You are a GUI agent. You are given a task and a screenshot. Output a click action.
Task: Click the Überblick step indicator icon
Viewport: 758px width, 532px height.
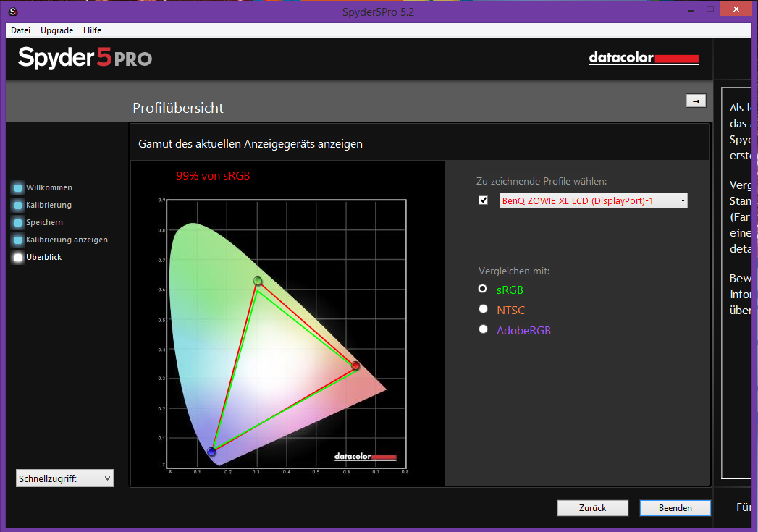(18, 258)
